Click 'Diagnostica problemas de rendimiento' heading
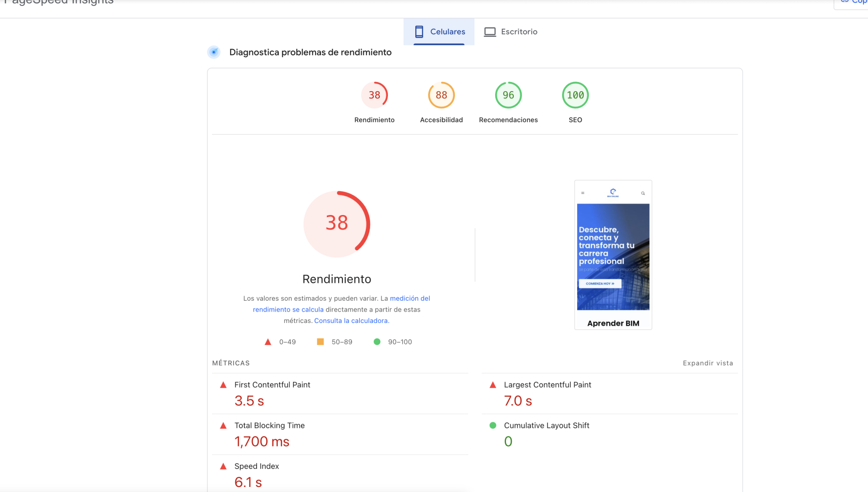The image size is (868, 492). click(310, 52)
